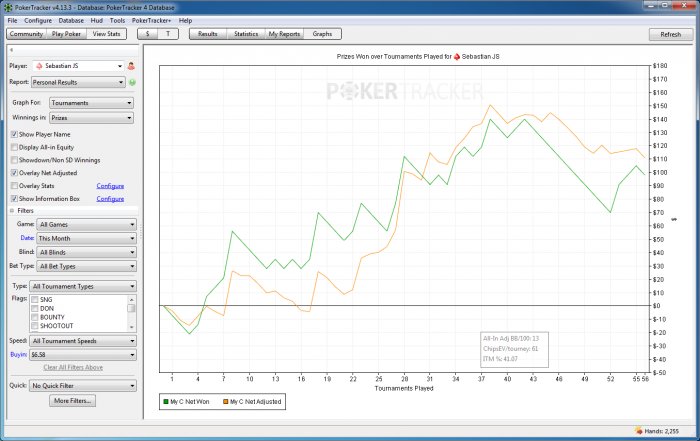The width and height of the screenshot is (700, 441).
Task: Switch to the Statistics tab
Action: 245,34
